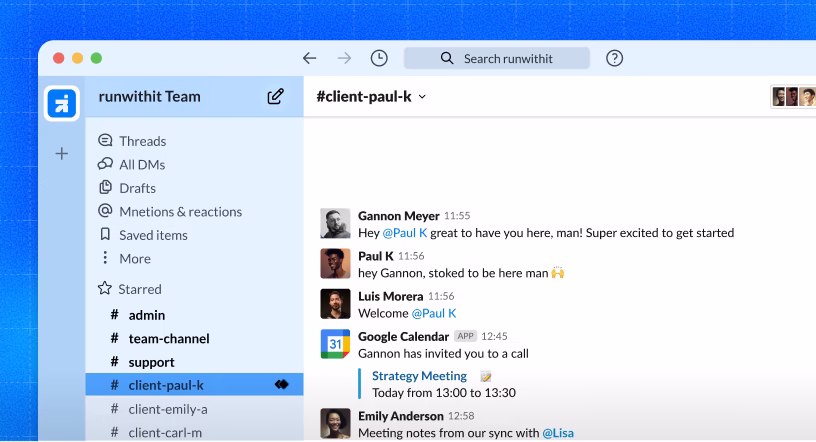Click the Paul K sender name
Viewport: 816px width, 442px height.
376,256
